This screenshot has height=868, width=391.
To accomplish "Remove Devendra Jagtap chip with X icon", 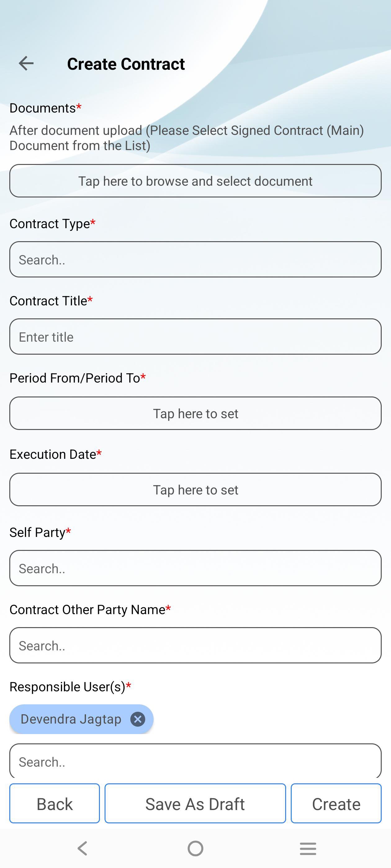I will tap(138, 719).
